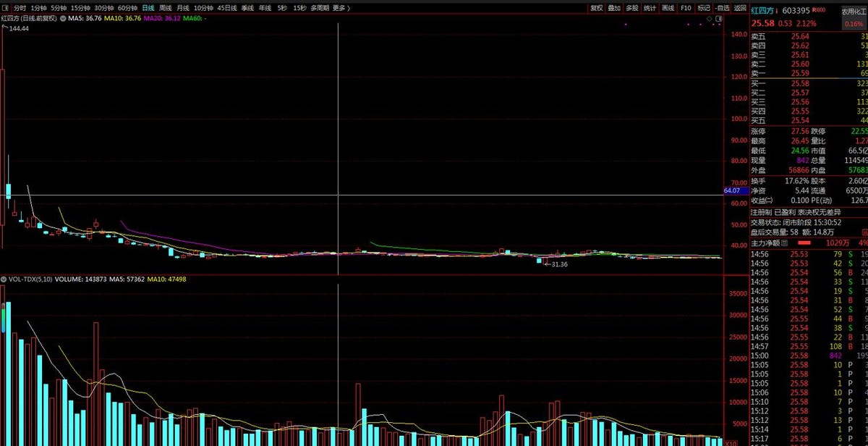Switch to 年线 yearly chart
This screenshot has width=868, height=446.
265,8
